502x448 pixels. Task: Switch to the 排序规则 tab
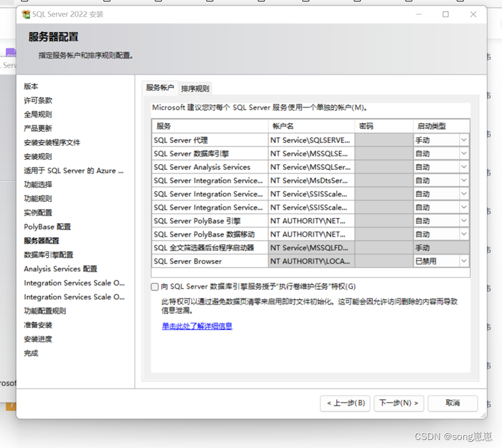pyautogui.click(x=195, y=88)
